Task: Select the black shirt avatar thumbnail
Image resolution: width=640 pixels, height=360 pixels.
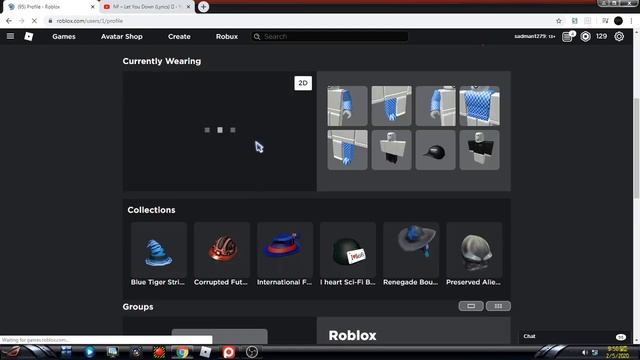Action: (479, 150)
